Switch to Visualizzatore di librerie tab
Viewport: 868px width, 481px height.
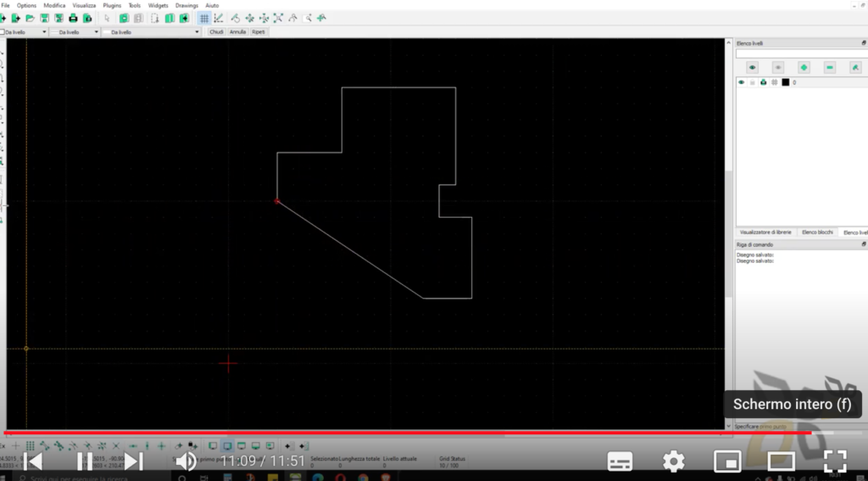pos(765,232)
